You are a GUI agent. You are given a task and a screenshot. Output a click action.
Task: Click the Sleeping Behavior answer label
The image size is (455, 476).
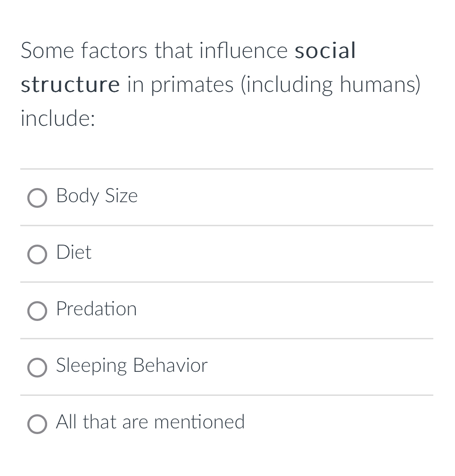pos(132,366)
